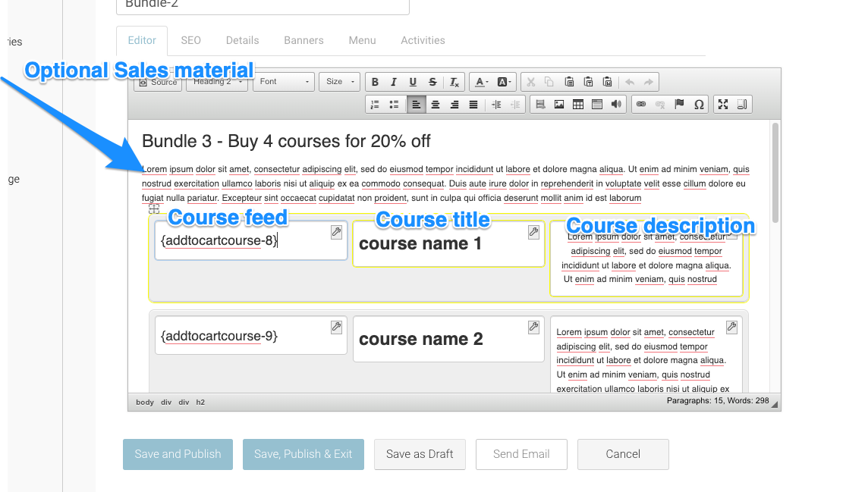
Task: Maximize the editor with fullscreen icon
Action: click(723, 105)
